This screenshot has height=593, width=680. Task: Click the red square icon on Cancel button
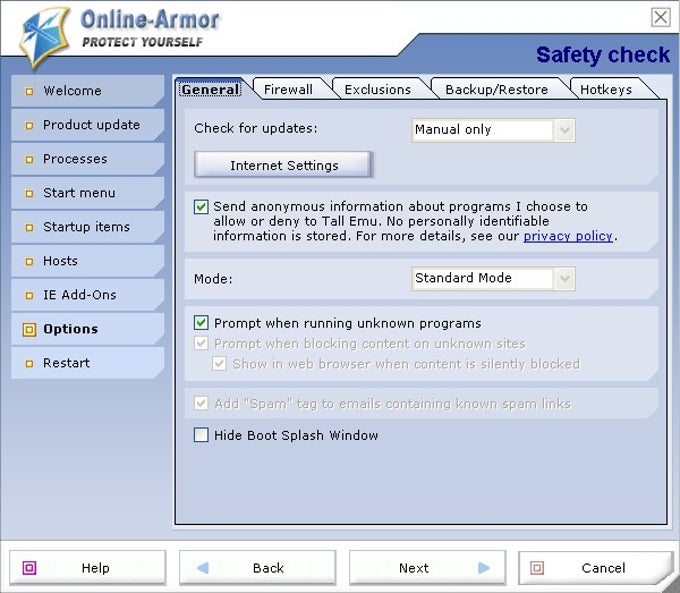(537, 567)
